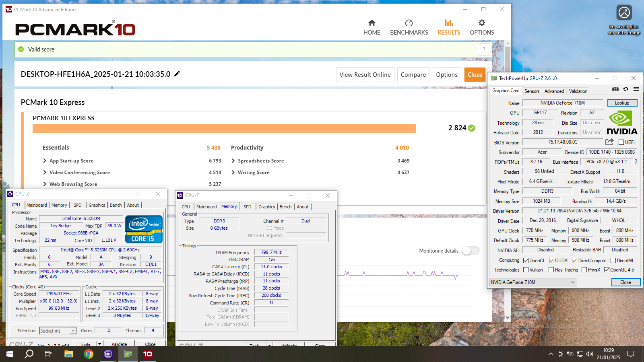The height and width of the screenshot is (362, 644).
Task: Toggle the DirectCompute checkbox
Action: (575, 261)
